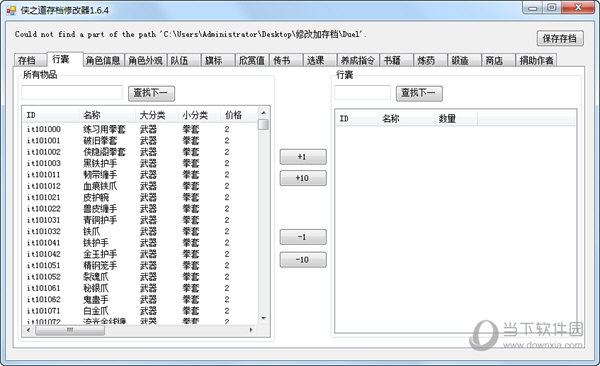Screen dimensions: 600x366
Task: Select item row it101051
Action: [x=140, y=265]
